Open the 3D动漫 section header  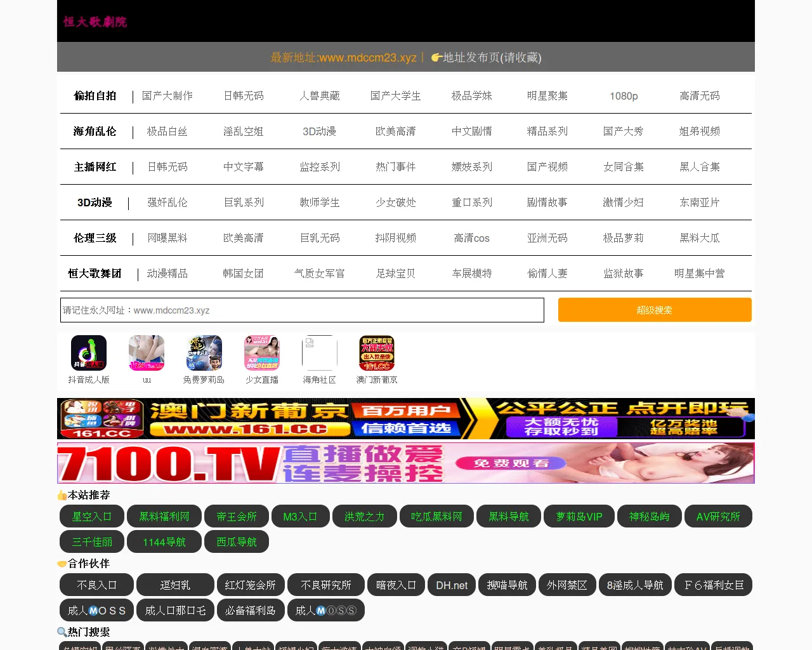click(95, 202)
